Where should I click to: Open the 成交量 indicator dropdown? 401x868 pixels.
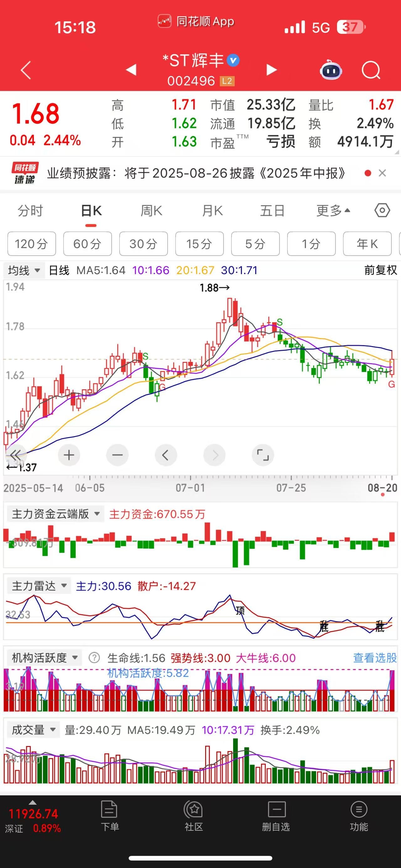click(x=34, y=730)
